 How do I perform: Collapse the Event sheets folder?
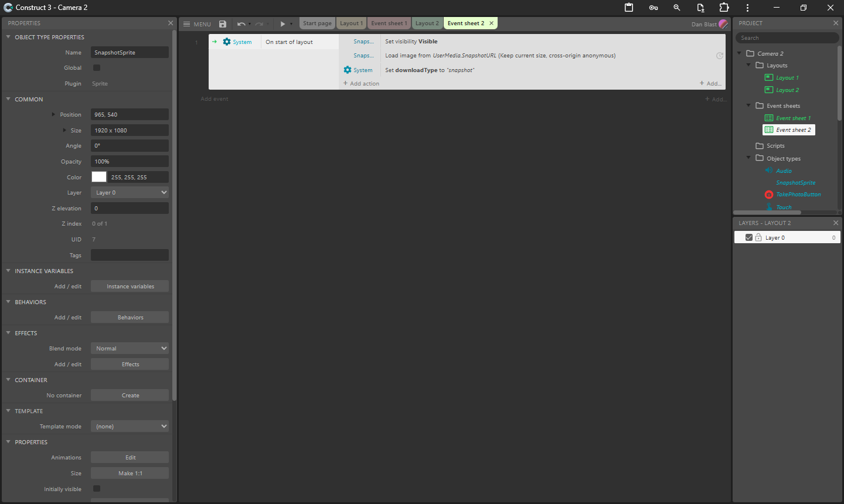pyautogui.click(x=748, y=105)
